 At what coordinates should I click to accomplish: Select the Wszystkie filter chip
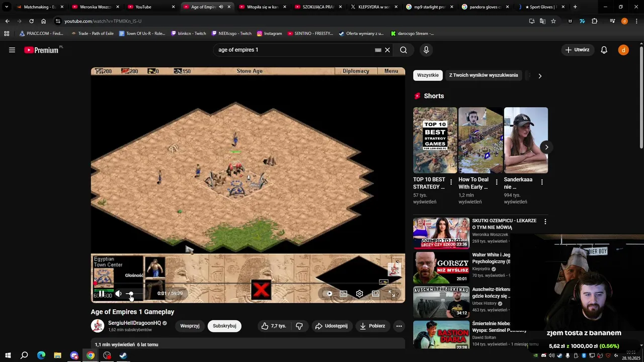click(x=428, y=75)
